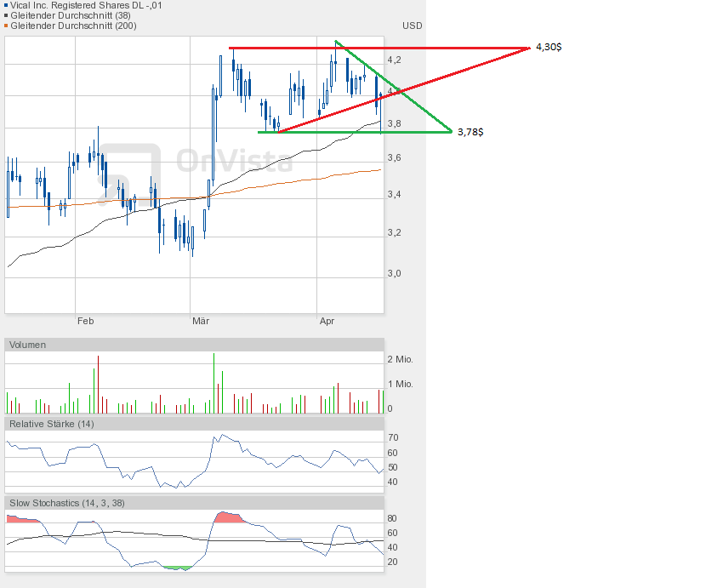The height and width of the screenshot is (588, 723).
Task: Click the 3,6 price axis label
Action: (x=394, y=157)
